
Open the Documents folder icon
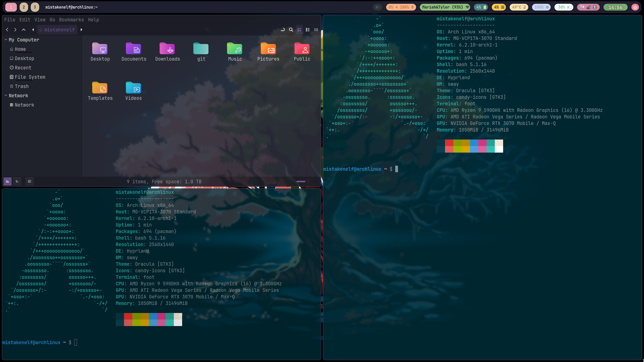[x=134, y=49]
